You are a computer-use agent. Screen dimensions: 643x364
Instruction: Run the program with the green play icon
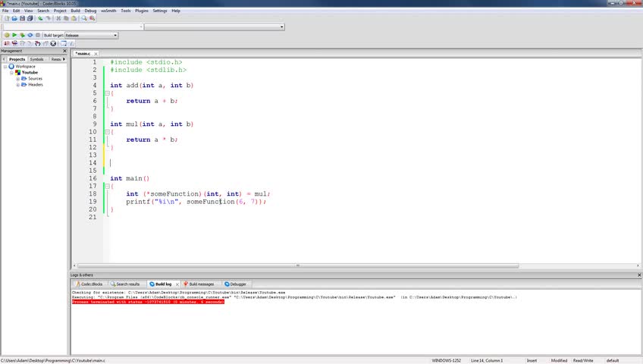pos(14,35)
